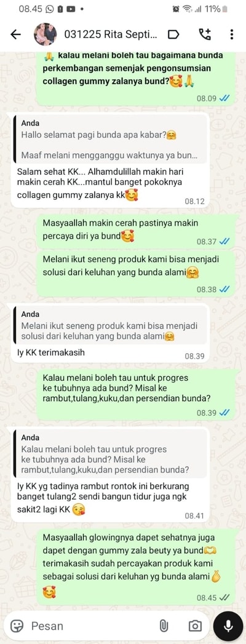Screen dimensions: 246x644
Task: Open the camera from message bar
Action: [195, 626]
